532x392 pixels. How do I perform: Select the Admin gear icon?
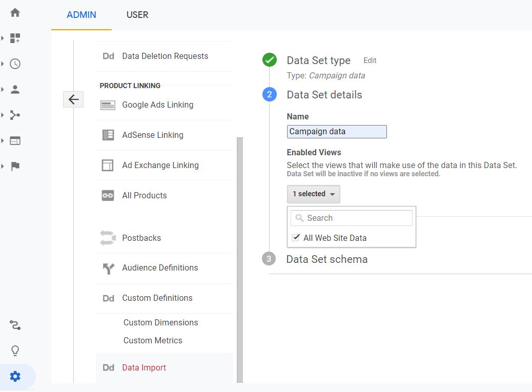pyautogui.click(x=14, y=376)
